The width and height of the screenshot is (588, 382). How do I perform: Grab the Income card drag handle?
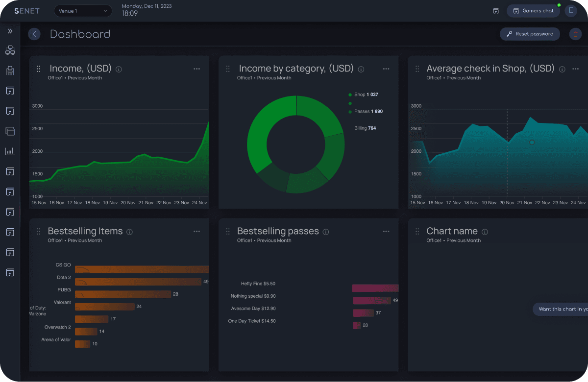(39, 69)
